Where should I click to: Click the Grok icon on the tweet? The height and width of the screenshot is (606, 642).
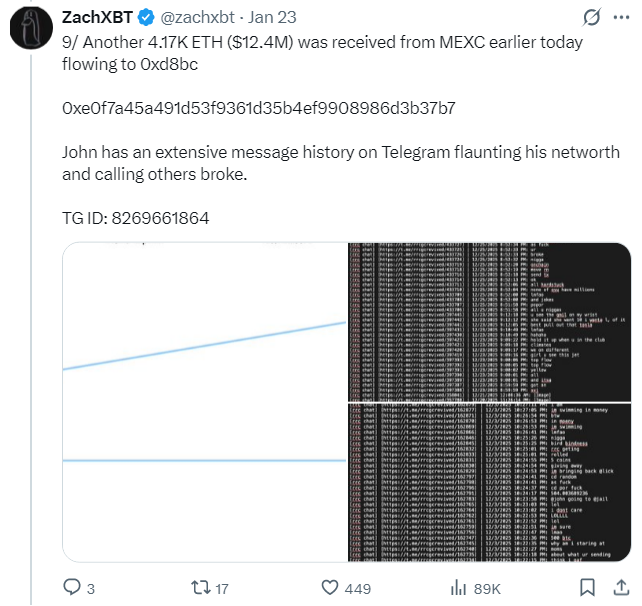click(x=591, y=18)
